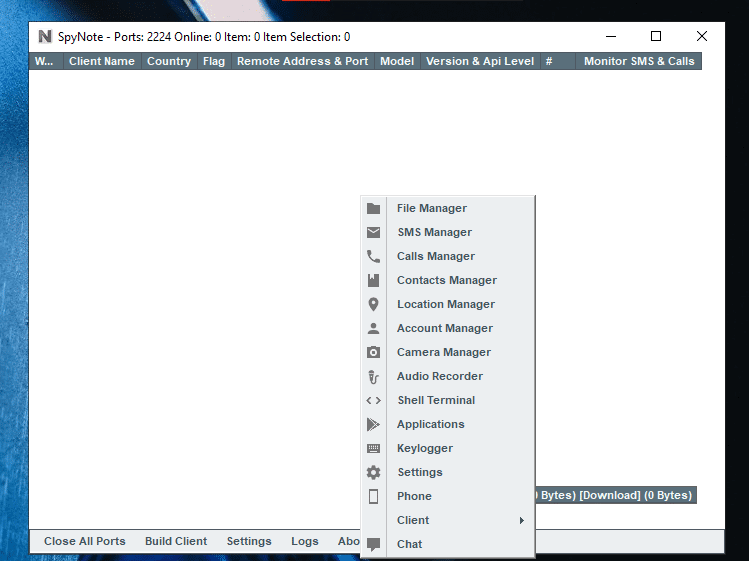Click the [Download] (0 Bytes) status text
The height and width of the screenshot is (561, 749).
(635, 495)
